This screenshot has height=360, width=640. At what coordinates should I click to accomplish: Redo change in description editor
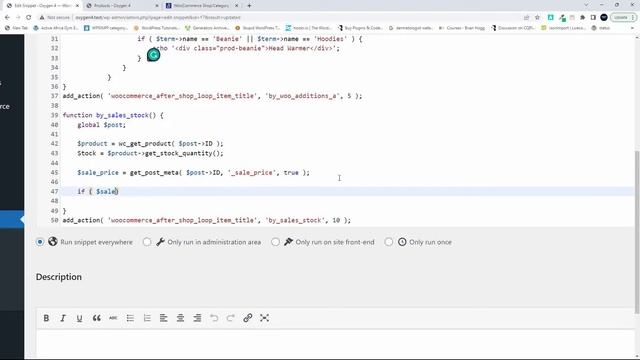[231, 318]
